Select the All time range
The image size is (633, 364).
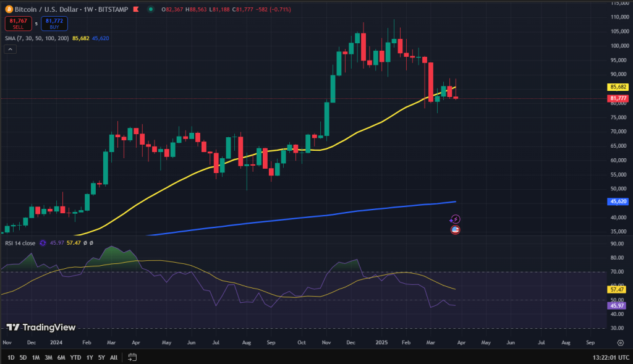tap(114, 358)
